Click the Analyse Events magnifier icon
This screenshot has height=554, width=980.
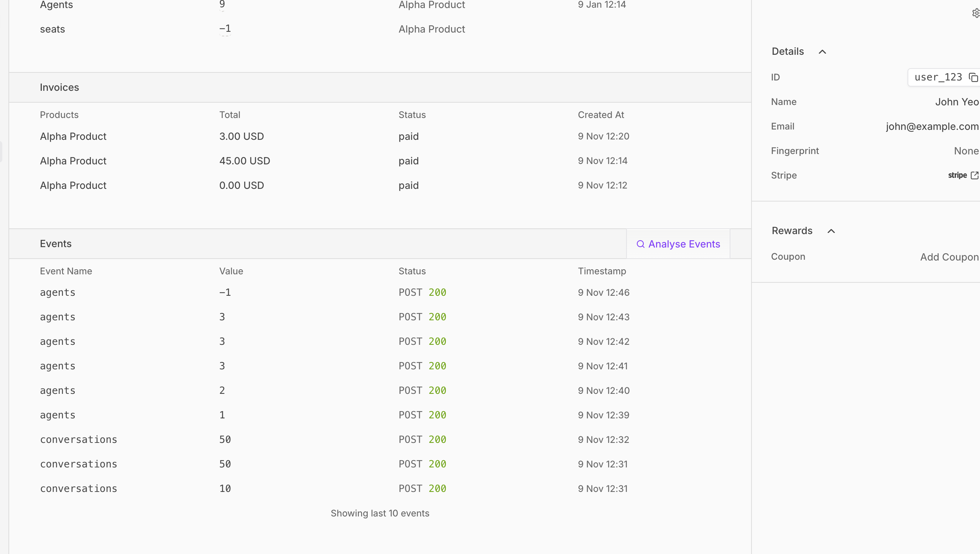[640, 244]
